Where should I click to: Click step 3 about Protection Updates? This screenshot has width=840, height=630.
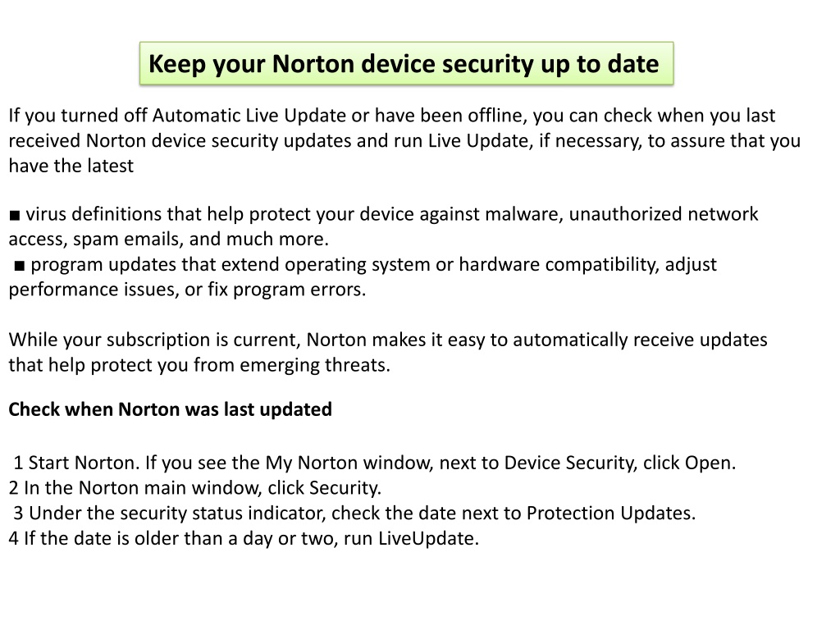(354, 514)
